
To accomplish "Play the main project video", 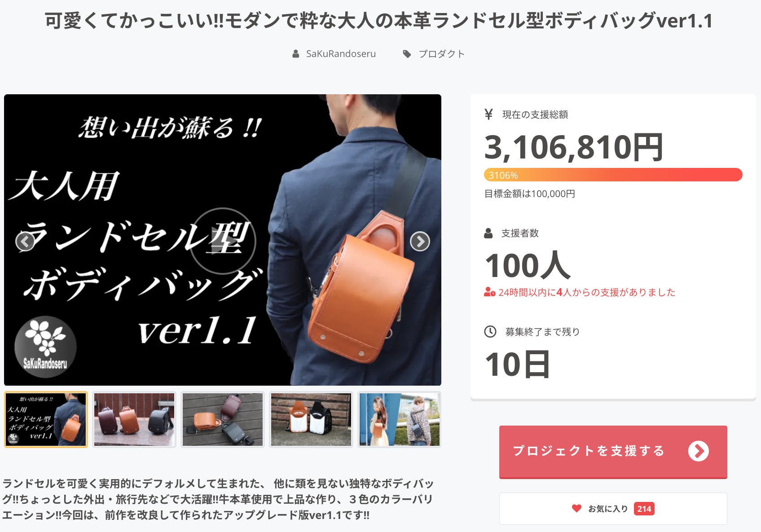I will (x=223, y=241).
